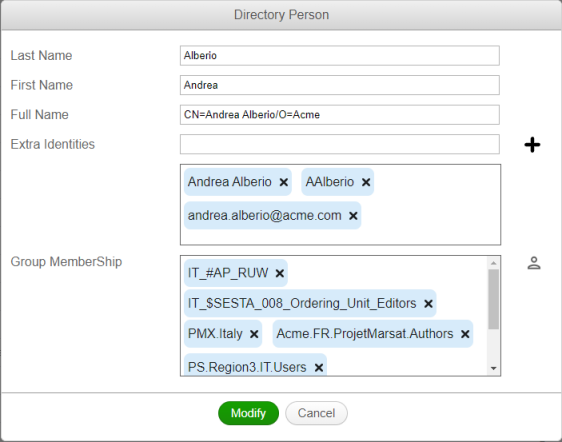Remove IT_$SESTA_008_Ordering_Unit_Editors group
The height and width of the screenshot is (442, 562).
[428, 304]
